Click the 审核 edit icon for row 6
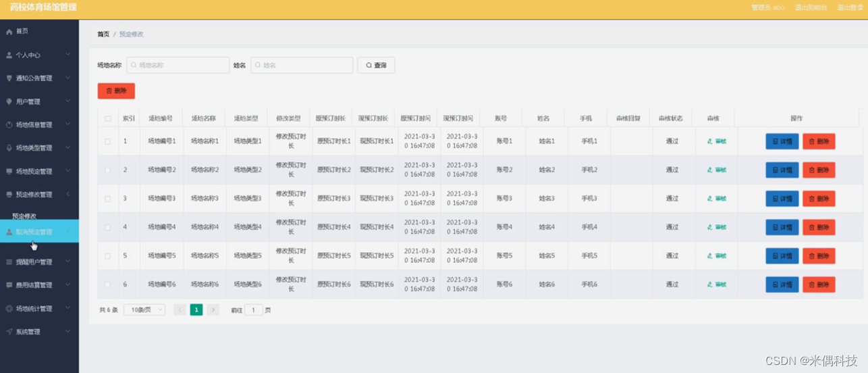This screenshot has width=868, height=373. tap(710, 284)
